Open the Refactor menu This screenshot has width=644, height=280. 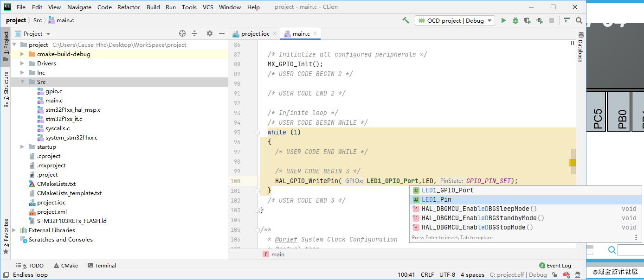coord(128,7)
